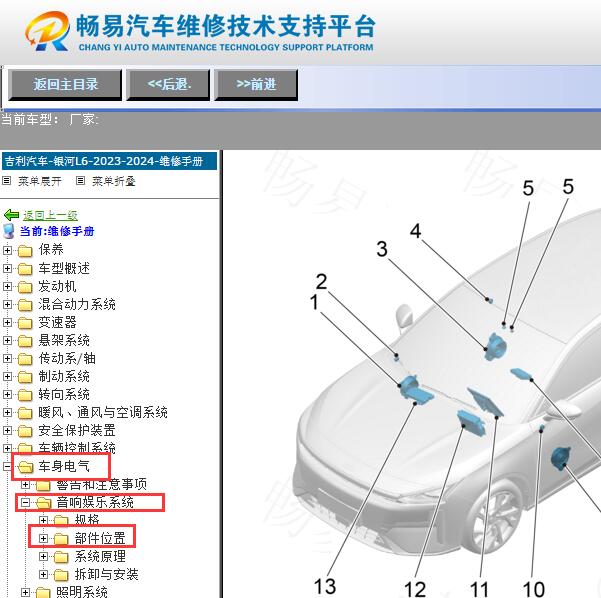Expand the 拆卸与安装 subfolder
The height and width of the screenshot is (598, 601).
click(x=43, y=575)
